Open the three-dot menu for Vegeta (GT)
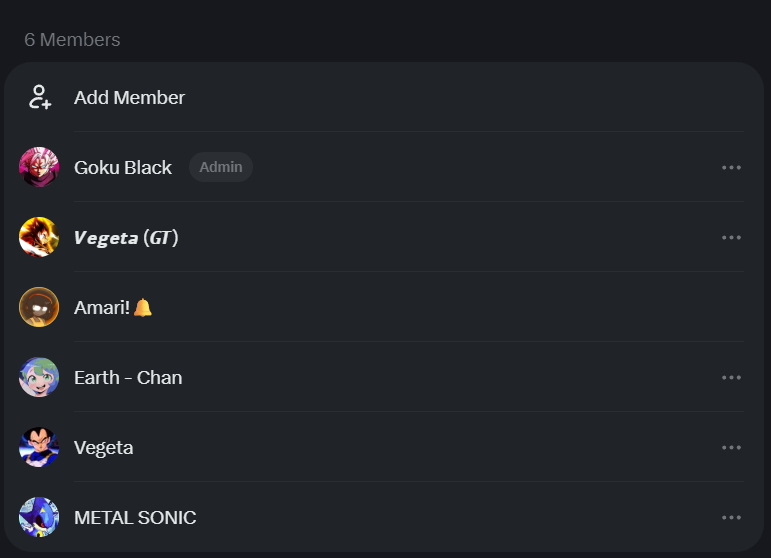This screenshot has height=558, width=771. (x=731, y=237)
